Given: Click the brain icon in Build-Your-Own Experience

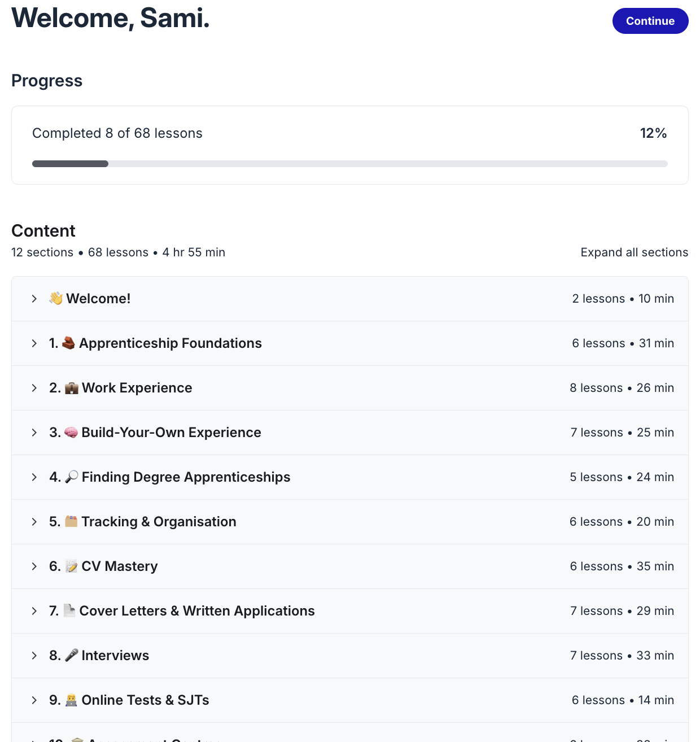Looking at the screenshot, I should point(71,433).
